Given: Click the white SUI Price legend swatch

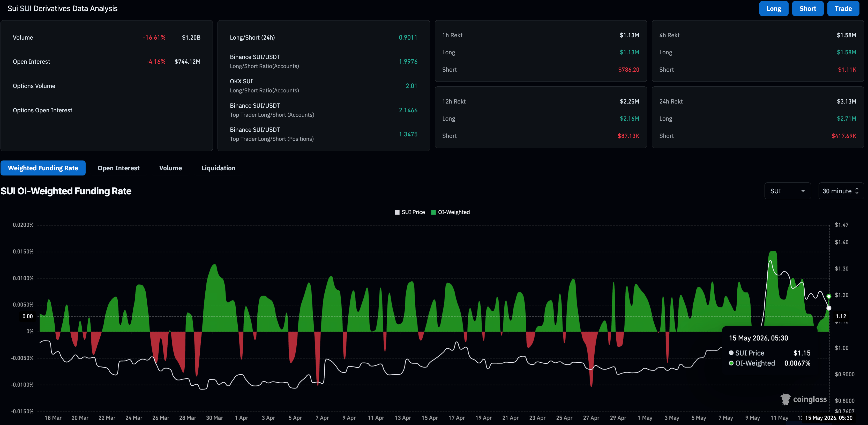Looking at the screenshot, I should click(x=397, y=212).
